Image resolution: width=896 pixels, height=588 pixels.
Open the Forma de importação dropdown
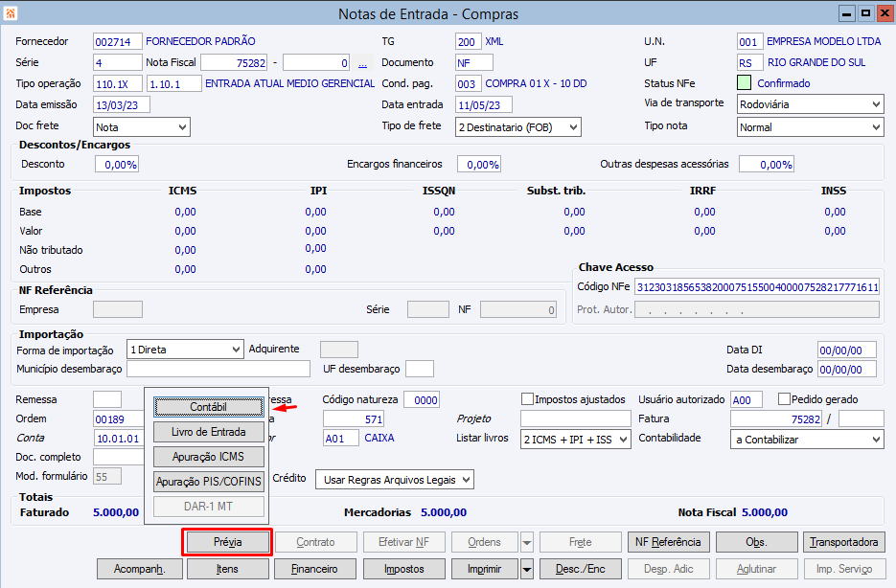[185, 350]
